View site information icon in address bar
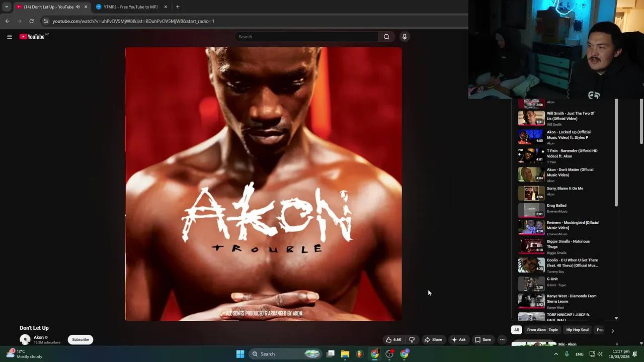The width and height of the screenshot is (644, 362). click(46, 21)
